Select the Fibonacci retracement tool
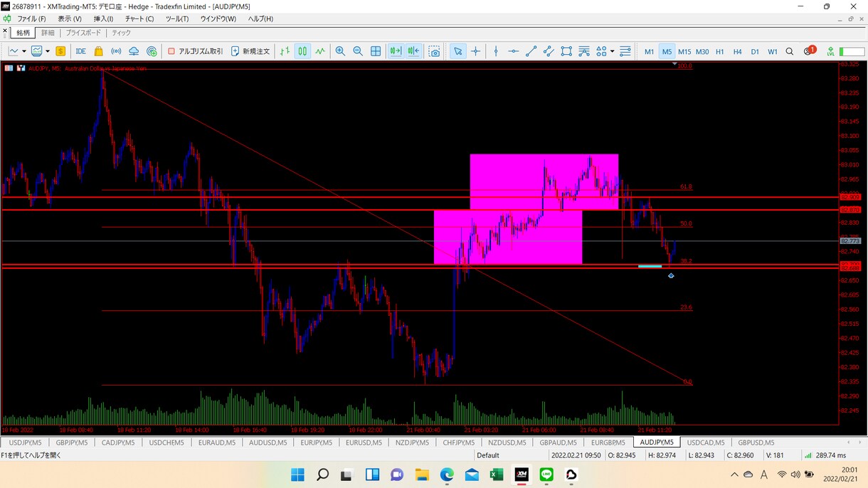868x488 pixels. pos(584,51)
